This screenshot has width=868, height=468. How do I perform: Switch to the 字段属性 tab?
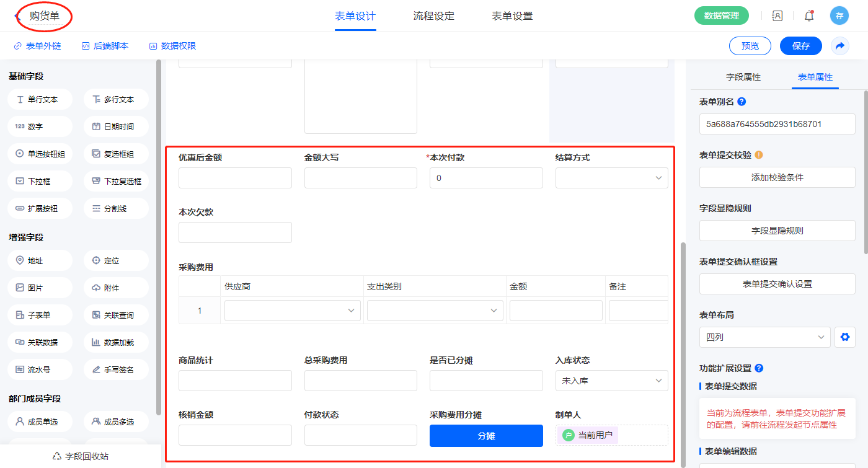coord(743,77)
